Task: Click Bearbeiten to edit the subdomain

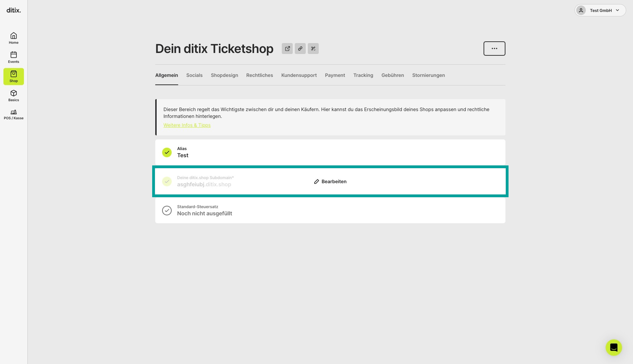Action: pos(330,181)
